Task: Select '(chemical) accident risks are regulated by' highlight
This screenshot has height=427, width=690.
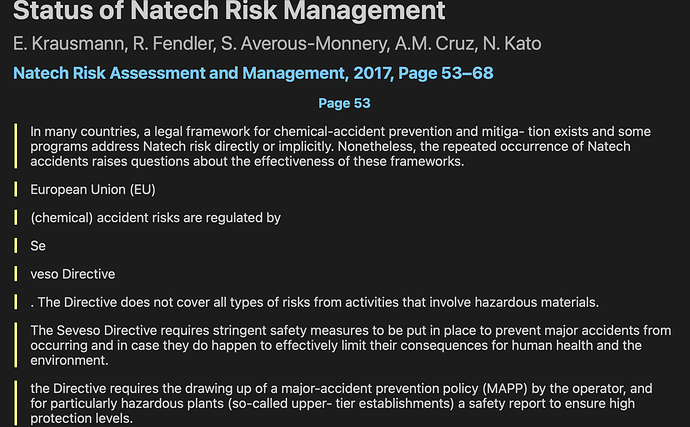Action: click(x=155, y=217)
